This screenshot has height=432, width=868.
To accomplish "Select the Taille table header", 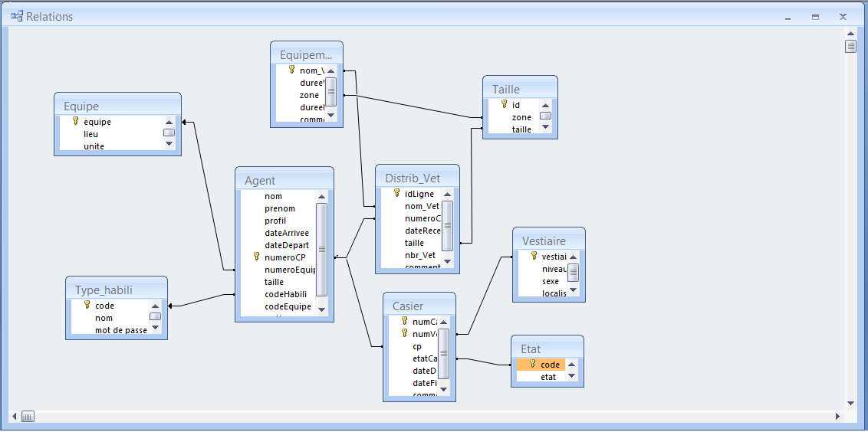I will pos(520,89).
